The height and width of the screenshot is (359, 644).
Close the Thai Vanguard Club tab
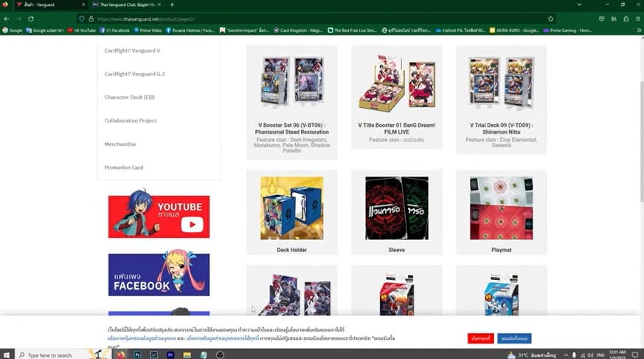(159, 4)
